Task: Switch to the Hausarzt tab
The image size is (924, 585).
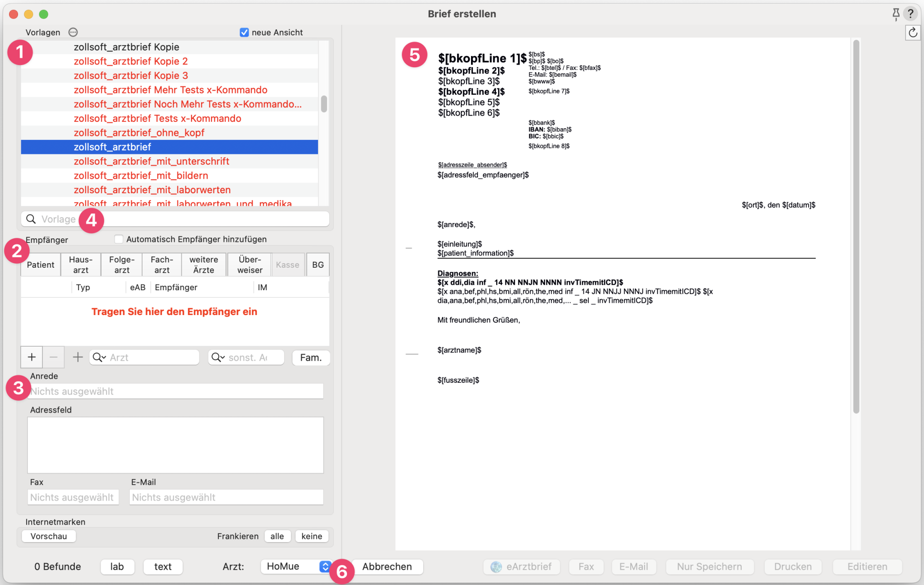Action: tap(81, 265)
